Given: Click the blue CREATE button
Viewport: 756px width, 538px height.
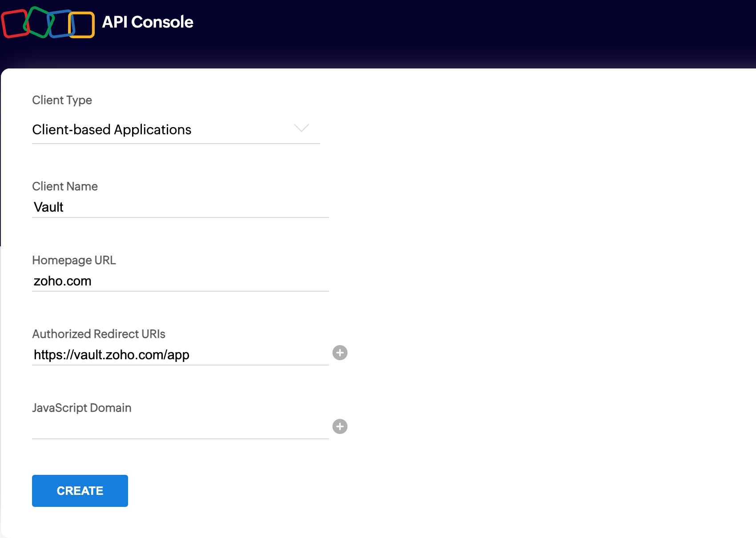Looking at the screenshot, I should coord(80,491).
